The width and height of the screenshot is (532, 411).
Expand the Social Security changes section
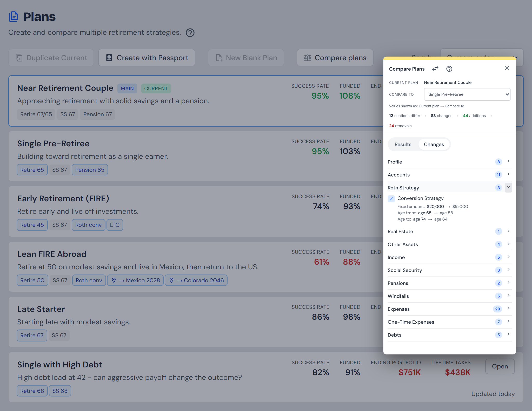click(450, 270)
